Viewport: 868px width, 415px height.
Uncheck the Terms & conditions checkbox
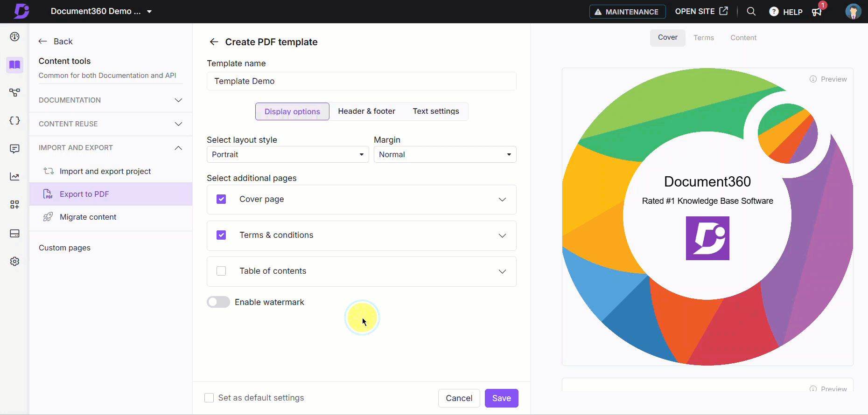(x=221, y=235)
